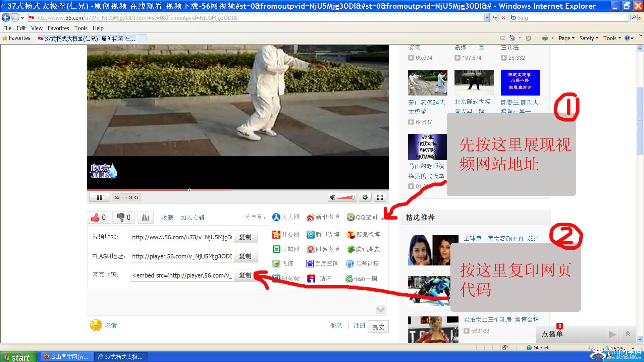Share the video to 豆瓣网
The image size is (644, 362).
tap(286, 249)
